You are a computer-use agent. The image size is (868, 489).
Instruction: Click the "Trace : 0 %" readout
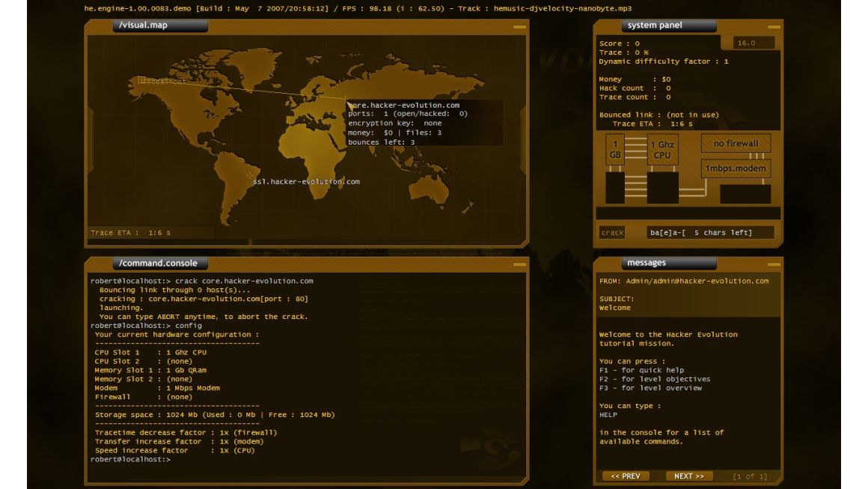[x=624, y=52]
